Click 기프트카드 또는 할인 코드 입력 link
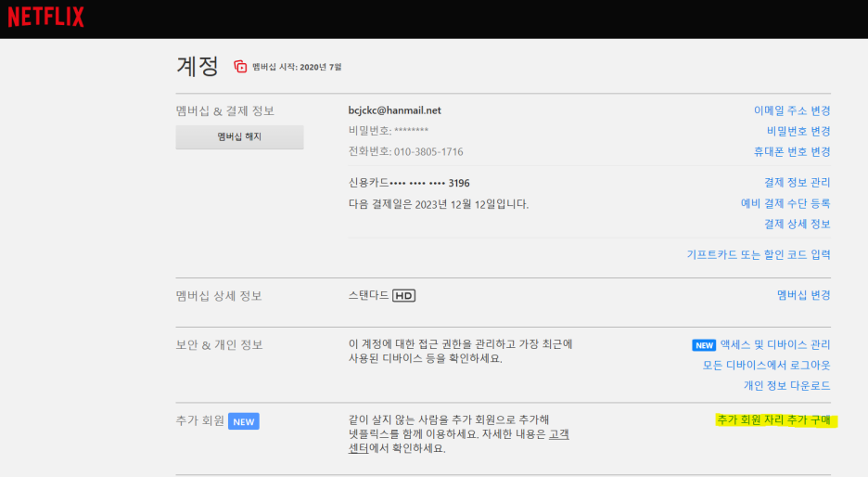This screenshot has width=868, height=477. (x=759, y=254)
